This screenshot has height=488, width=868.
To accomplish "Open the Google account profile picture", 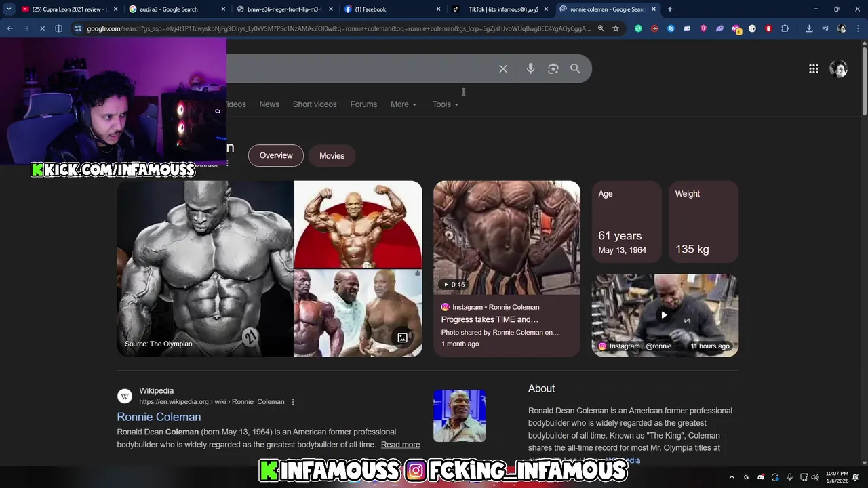I will click(x=838, y=68).
